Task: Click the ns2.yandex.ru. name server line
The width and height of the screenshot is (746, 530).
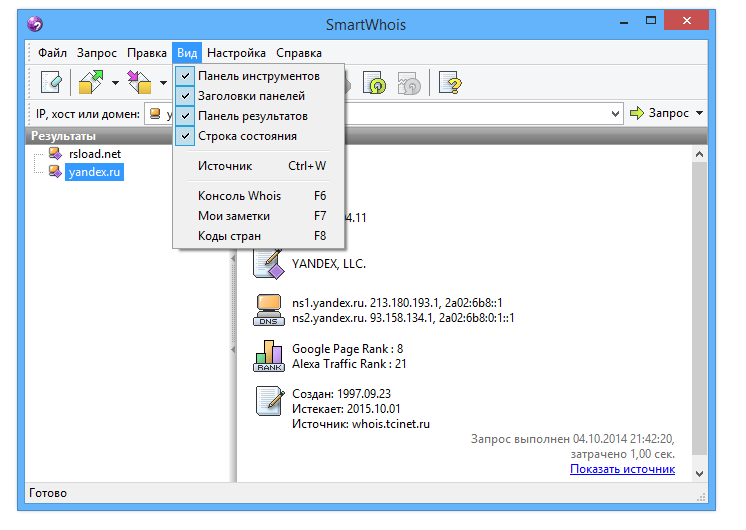Action: [x=403, y=318]
